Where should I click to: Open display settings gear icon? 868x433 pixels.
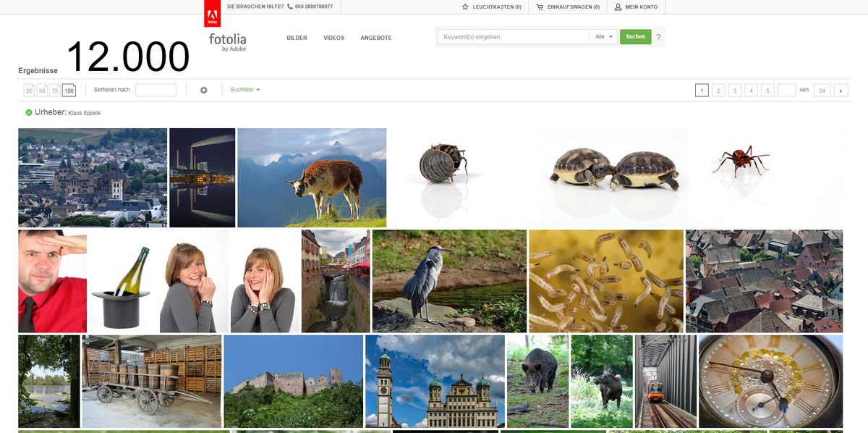[204, 91]
